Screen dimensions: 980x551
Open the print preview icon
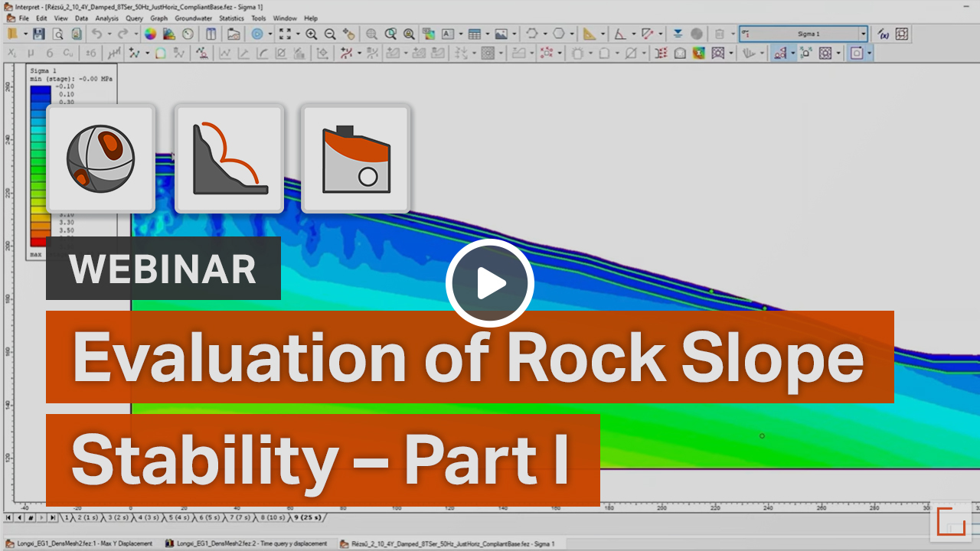tap(57, 34)
